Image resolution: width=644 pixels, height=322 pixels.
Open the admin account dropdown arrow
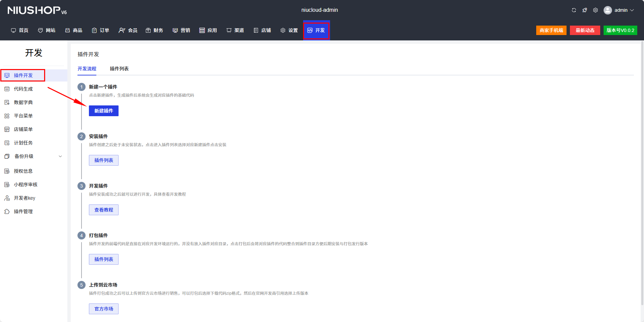(632, 10)
